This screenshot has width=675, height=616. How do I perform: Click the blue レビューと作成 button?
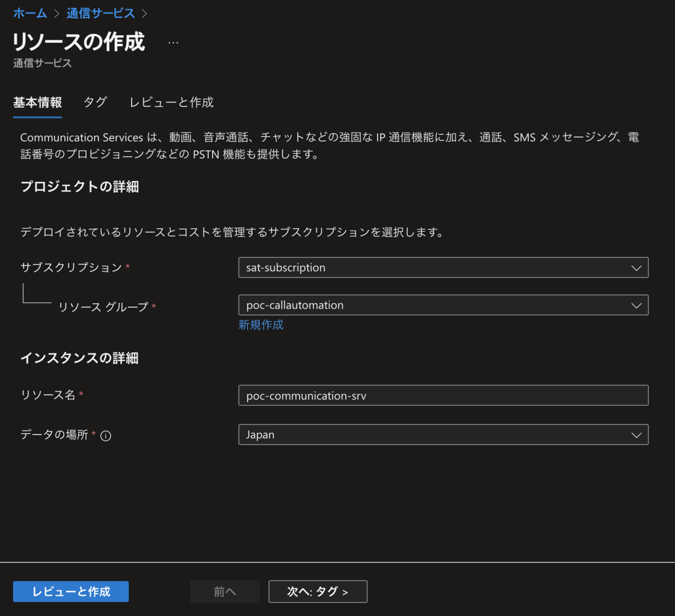point(71,591)
